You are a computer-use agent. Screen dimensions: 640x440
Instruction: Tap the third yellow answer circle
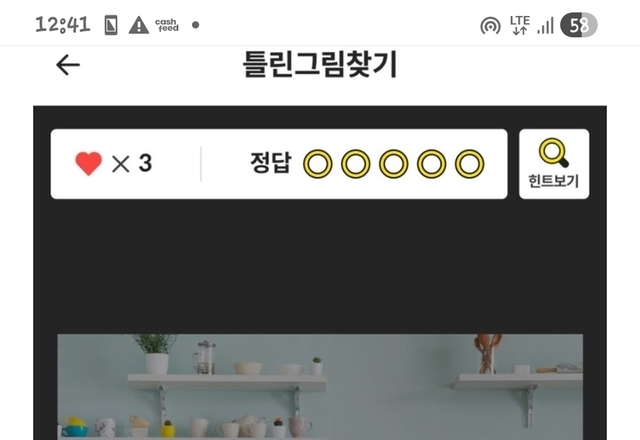tap(393, 164)
